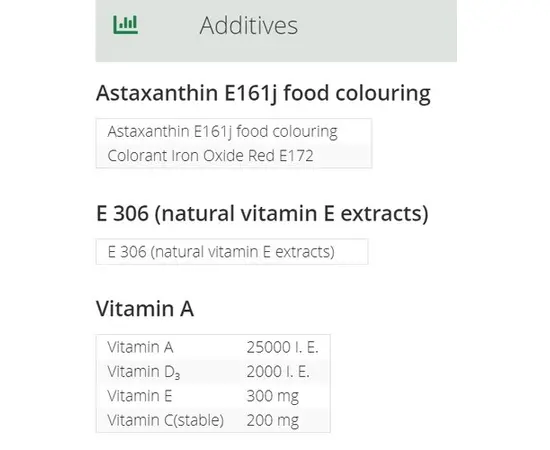550x450 pixels.
Task: Click the 200 mg value
Action: pos(273,421)
